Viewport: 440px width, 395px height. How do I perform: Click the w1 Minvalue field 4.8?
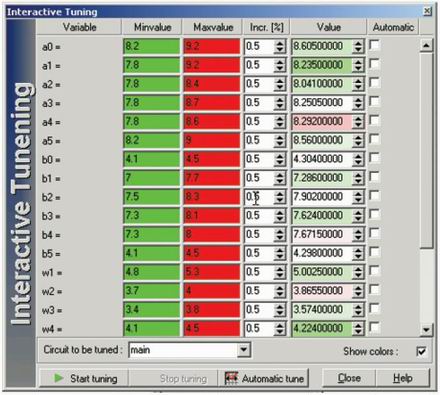(x=151, y=272)
